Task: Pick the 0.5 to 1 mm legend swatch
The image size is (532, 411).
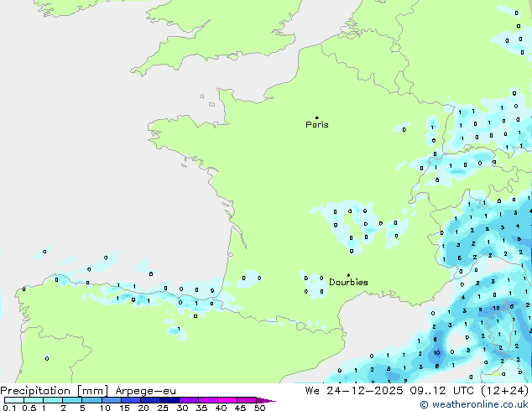Action: pos(34,400)
